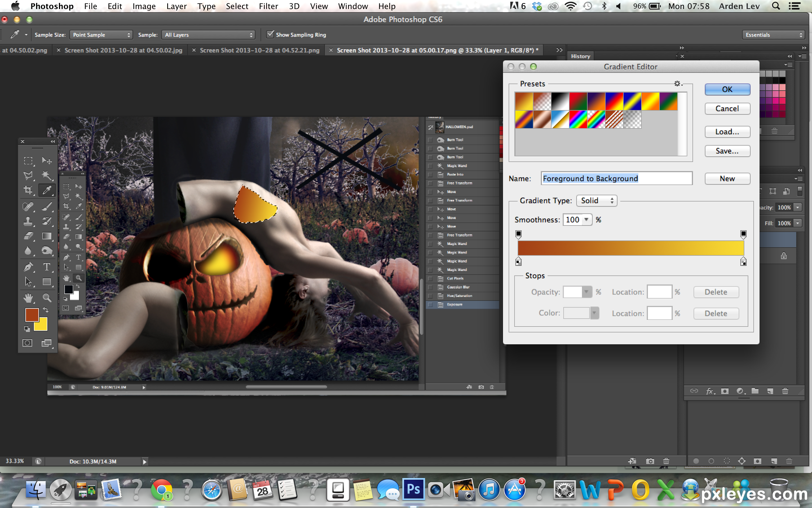
Task: Open the layer Opacity 100% dropdown arrow
Action: 798,207
